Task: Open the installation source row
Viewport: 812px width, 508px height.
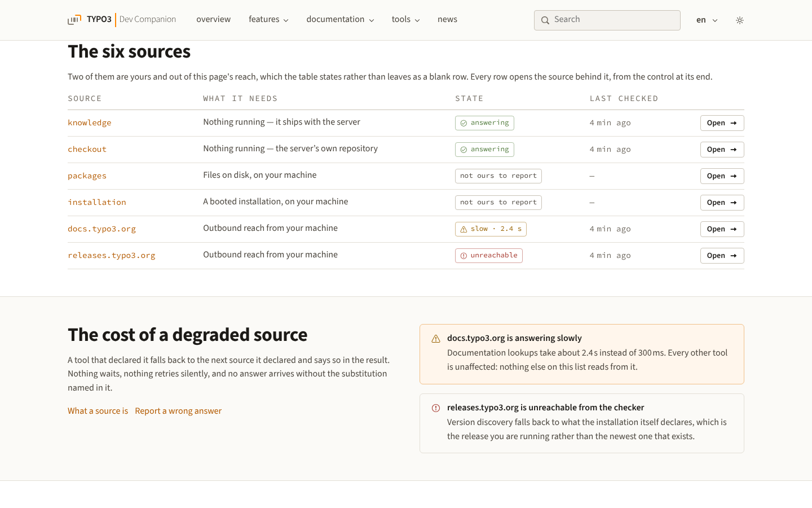Action: (x=722, y=203)
